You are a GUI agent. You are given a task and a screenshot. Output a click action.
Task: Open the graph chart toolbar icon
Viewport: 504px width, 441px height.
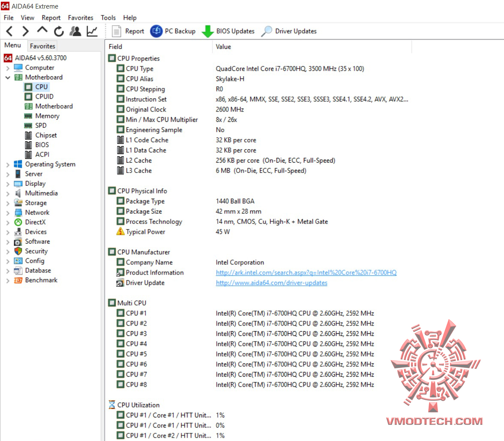[x=91, y=31]
